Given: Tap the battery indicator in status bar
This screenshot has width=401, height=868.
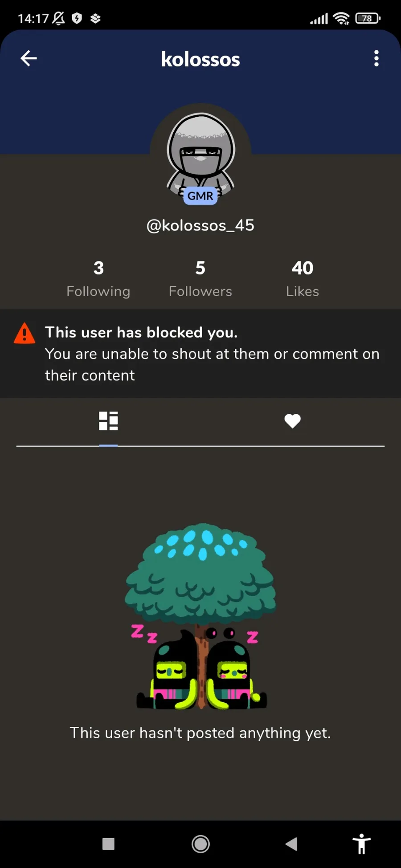Looking at the screenshot, I should pos(368,18).
